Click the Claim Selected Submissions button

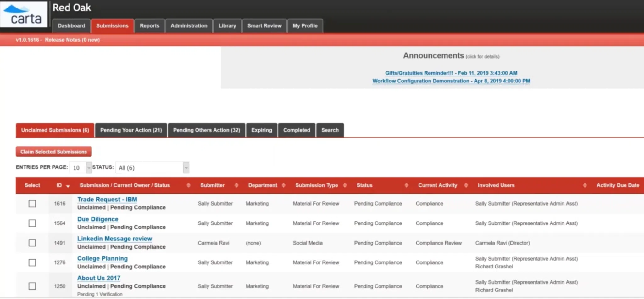tap(53, 151)
